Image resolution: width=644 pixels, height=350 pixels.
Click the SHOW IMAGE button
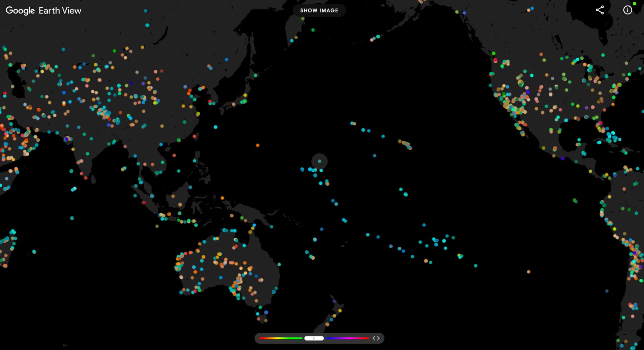(x=320, y=10)
